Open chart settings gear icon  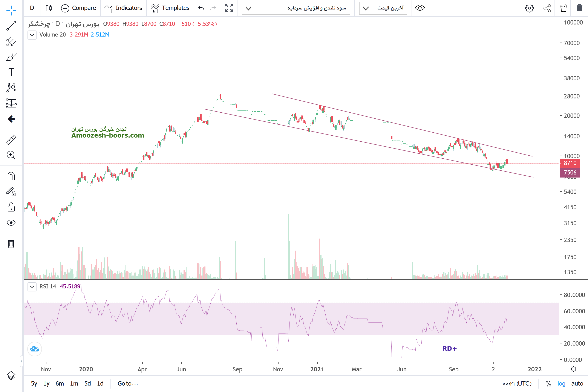coord(529,8)
